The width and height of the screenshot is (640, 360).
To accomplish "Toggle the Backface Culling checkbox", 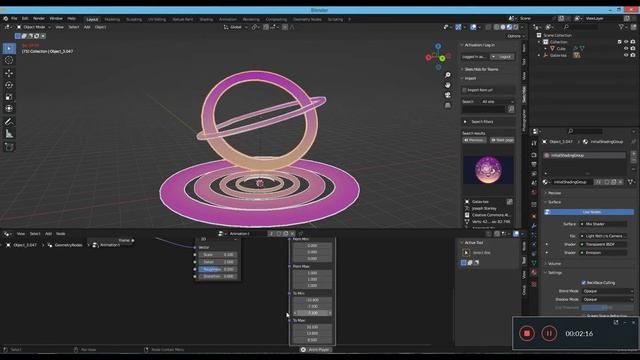I will coord(584,282).
